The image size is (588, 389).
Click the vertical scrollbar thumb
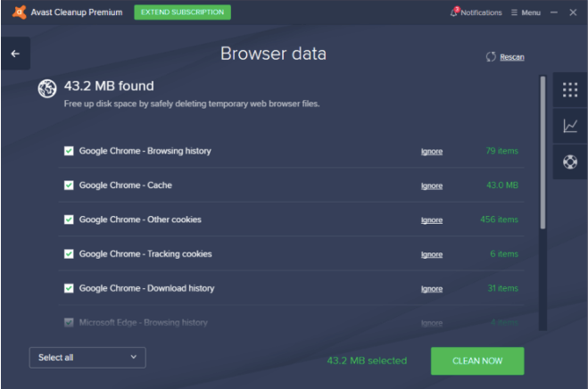[x=542, y=153]
